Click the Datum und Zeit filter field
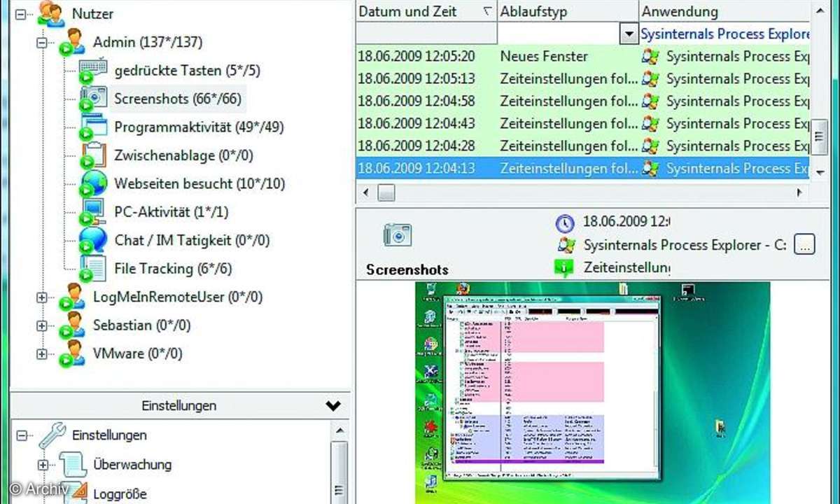The height and width of the screenshot is (504, 840). coord(426,34)
